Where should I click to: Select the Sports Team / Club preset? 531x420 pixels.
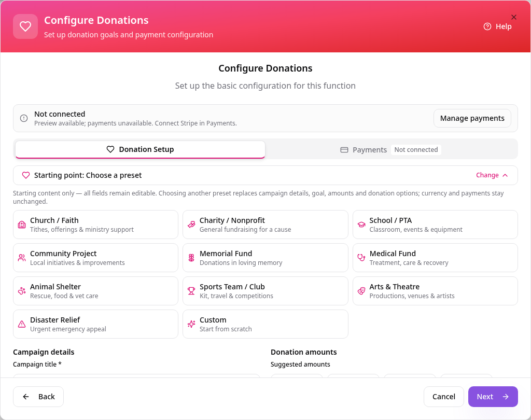click(265, 291)
